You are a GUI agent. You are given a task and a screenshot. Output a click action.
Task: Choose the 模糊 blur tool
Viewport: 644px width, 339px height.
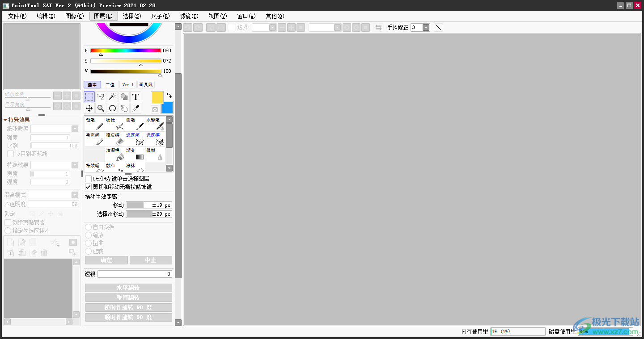coord(155,154)
